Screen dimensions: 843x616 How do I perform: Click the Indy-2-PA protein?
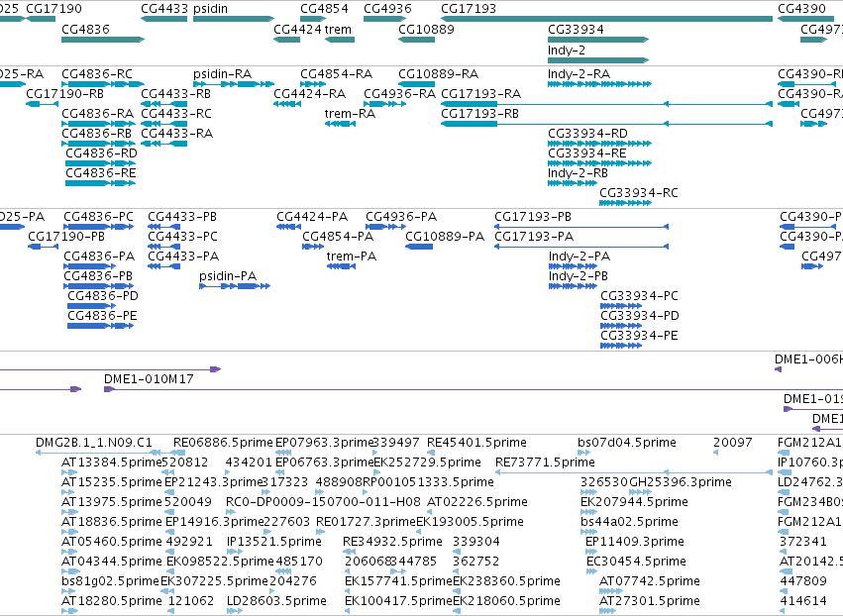tap(574, 267)
